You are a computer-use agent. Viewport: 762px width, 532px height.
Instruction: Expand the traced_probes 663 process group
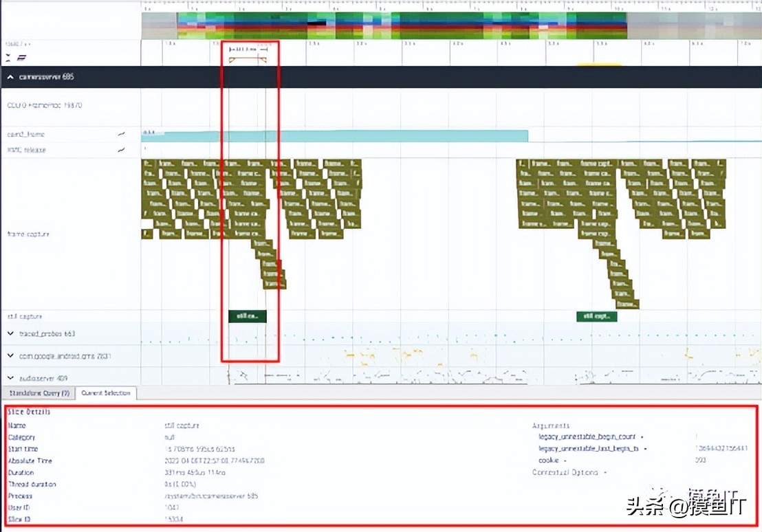[x=10, y=334]
